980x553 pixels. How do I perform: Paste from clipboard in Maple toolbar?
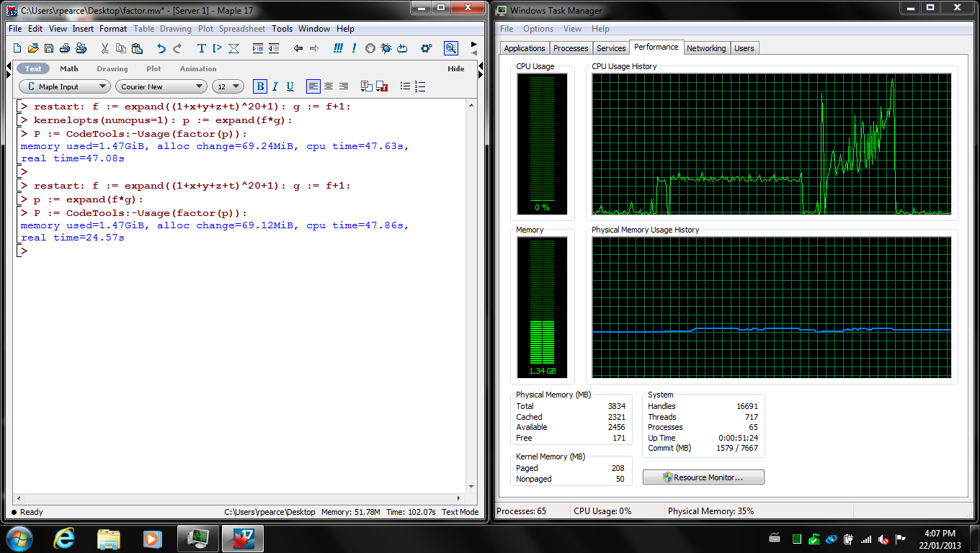137,48
